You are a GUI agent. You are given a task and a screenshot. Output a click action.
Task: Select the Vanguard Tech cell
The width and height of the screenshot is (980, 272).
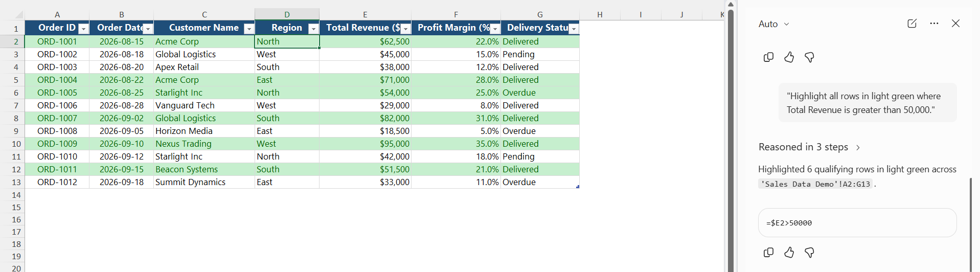click(x=204, y=105)
